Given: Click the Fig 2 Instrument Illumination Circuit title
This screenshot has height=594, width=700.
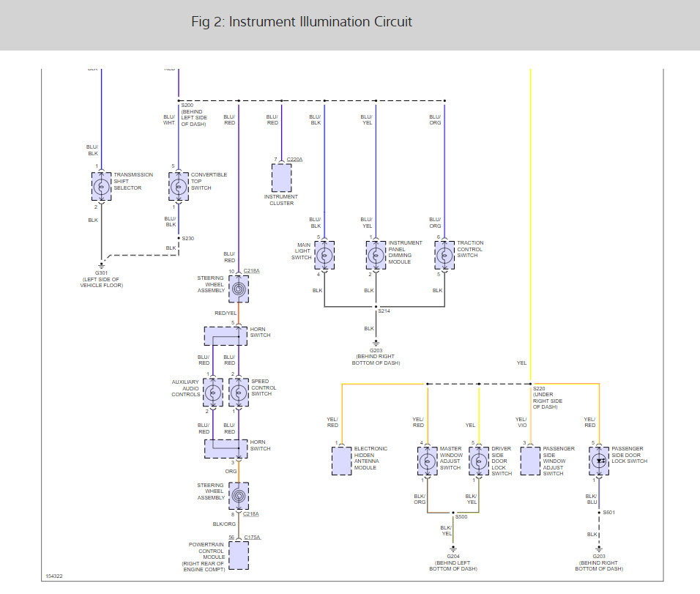Looking at the screenshot, I should pyautogui.click(x=302, y=22).
